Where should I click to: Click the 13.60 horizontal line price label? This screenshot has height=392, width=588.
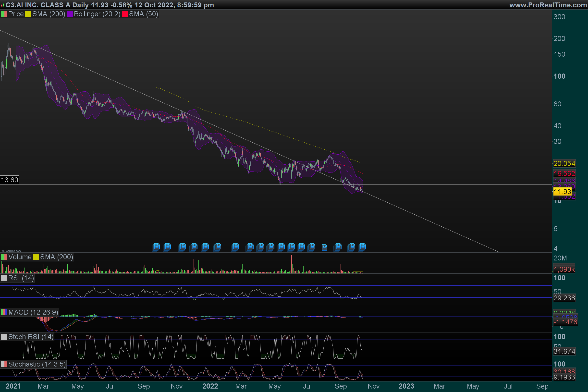10,180
